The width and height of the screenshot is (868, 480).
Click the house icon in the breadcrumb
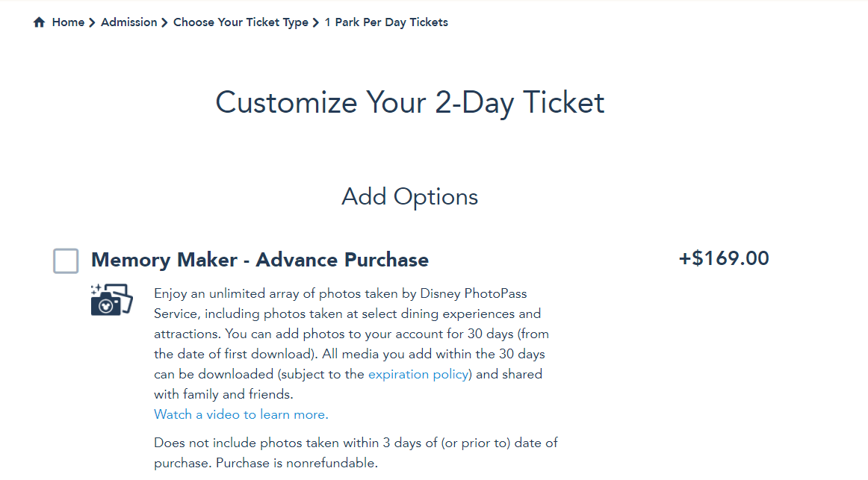pos(39,22)
